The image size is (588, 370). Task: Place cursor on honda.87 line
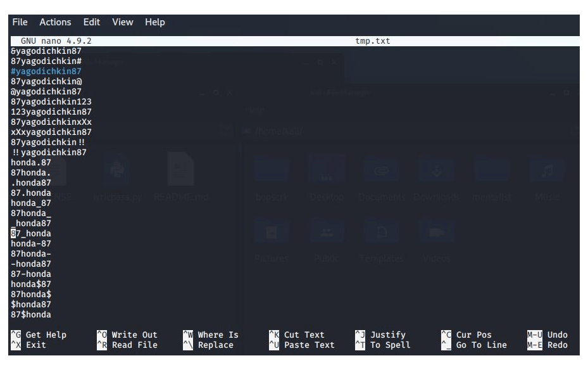pyautogui.click(x=31, y=162)
